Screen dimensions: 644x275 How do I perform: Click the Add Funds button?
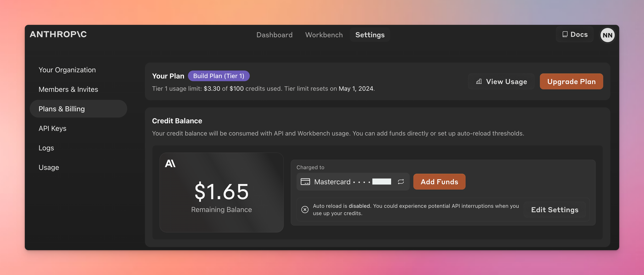pos(439,182)
